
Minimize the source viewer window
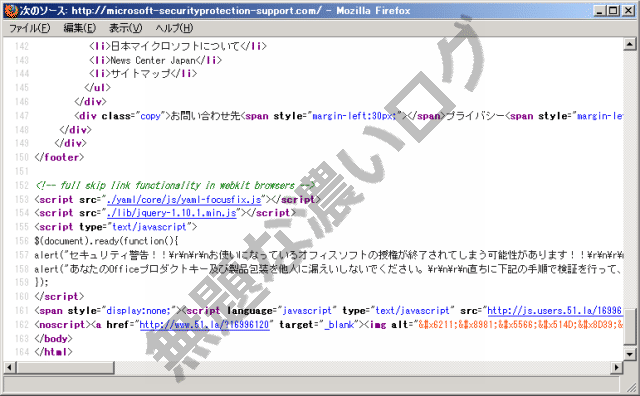(599, 11)
